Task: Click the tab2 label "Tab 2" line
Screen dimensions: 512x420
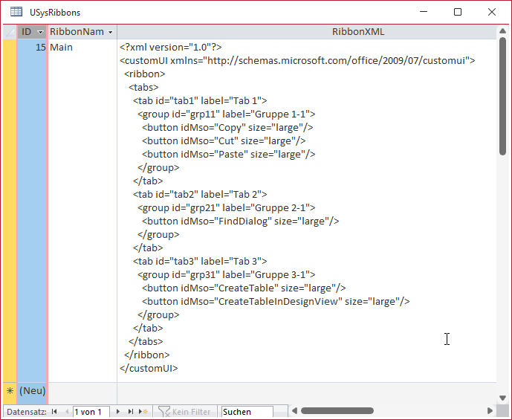Action: coord(200,194)
